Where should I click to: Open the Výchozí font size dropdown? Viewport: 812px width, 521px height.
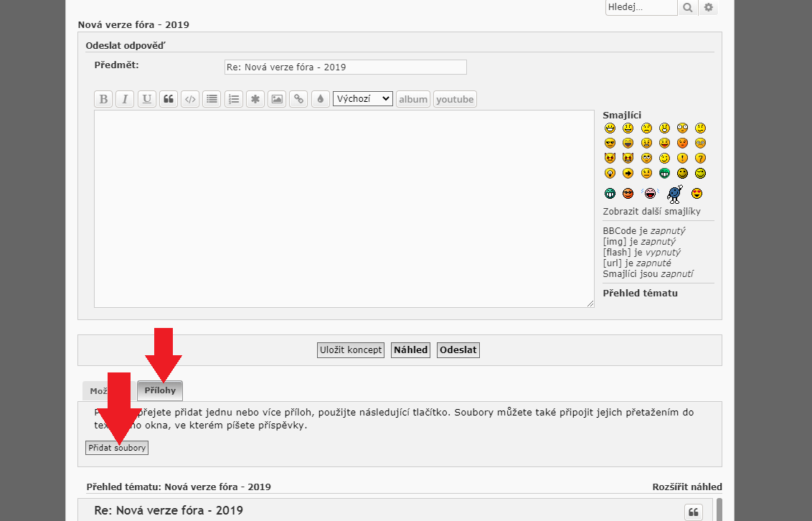tap(363, 99)
